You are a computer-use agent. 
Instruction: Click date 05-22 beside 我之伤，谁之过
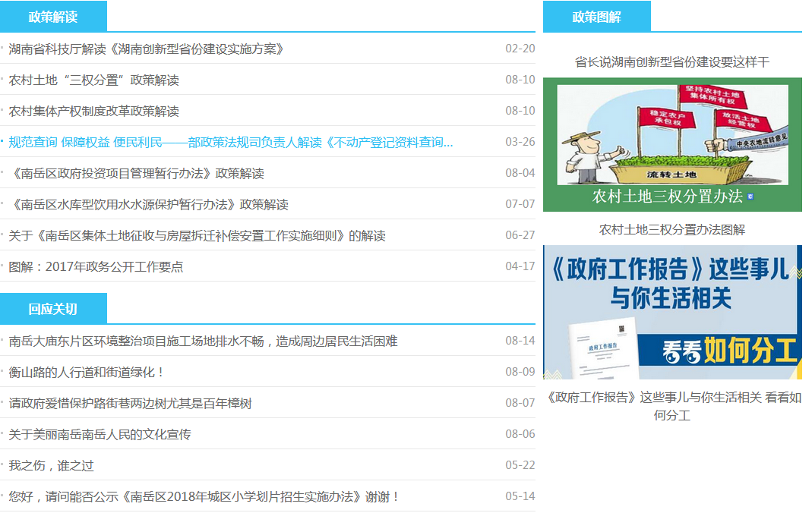tap(520, 465)
